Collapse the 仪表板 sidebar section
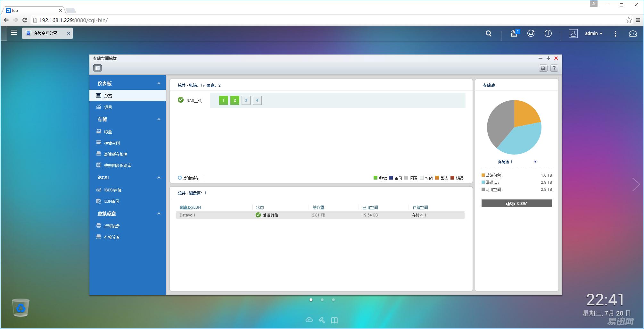This screenshot has height=329, width=644. pyautogui.click(x=159, y=83)
